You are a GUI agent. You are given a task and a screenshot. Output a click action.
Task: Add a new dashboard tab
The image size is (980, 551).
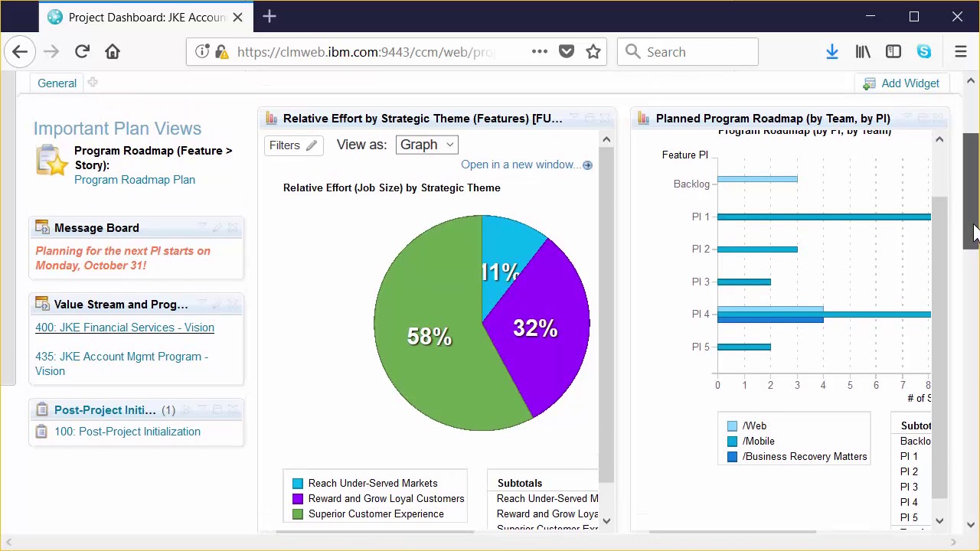[x=93, y=83]
